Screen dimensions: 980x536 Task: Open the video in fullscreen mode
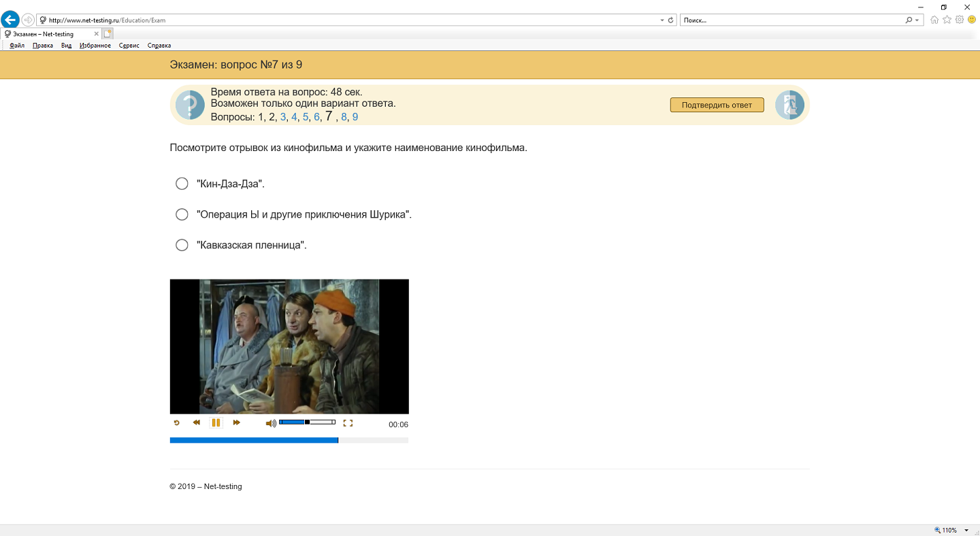tap(348, 423)
